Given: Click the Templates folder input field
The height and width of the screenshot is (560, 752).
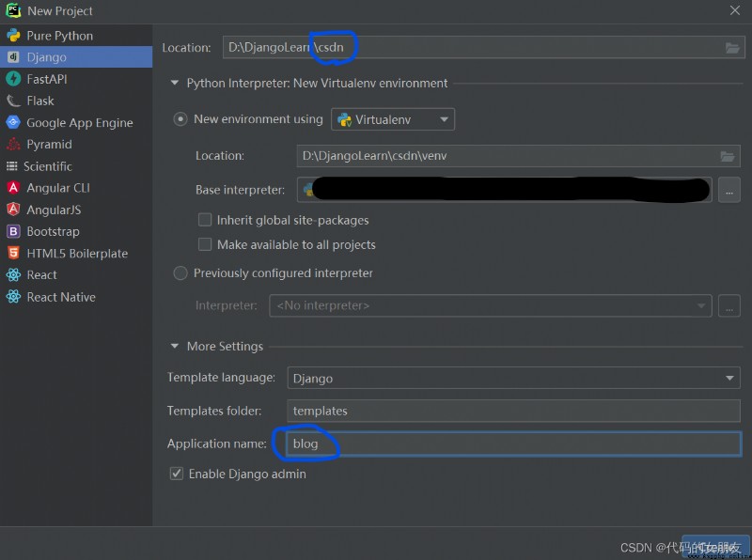Looking at the screenshot, I should click(x=513, y=411).
